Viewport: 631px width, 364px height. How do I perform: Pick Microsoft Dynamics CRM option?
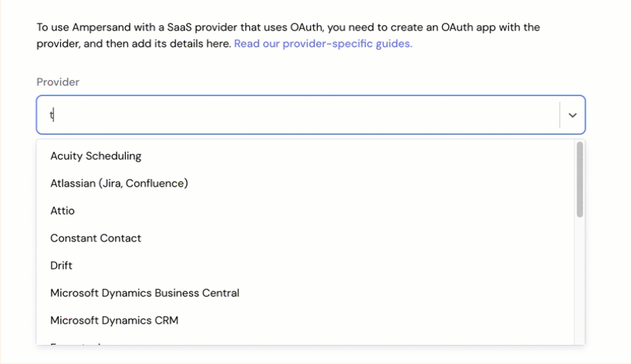tap(305, 320)
